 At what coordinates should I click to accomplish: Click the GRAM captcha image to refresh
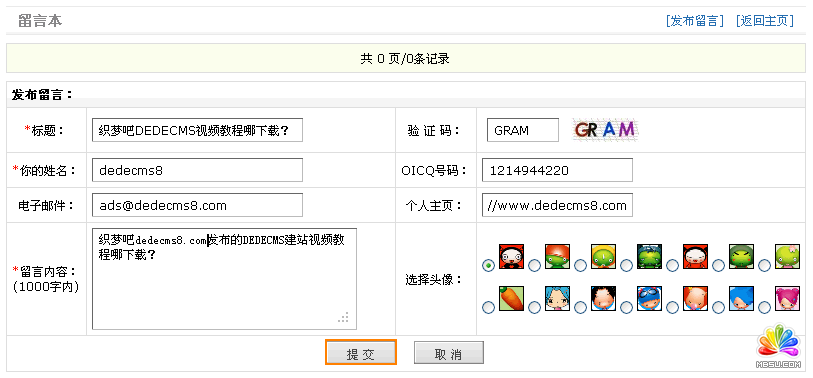(x=605, y=129)
